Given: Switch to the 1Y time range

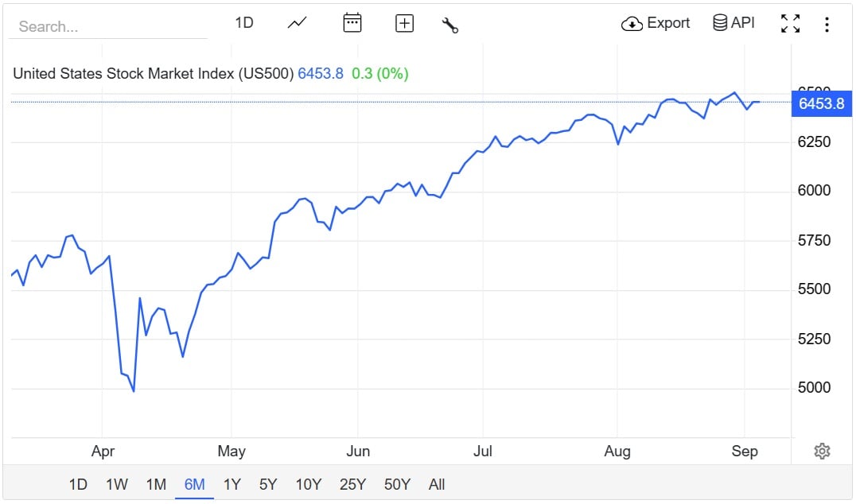Looking at the screenshot, I should pos(232,484).
